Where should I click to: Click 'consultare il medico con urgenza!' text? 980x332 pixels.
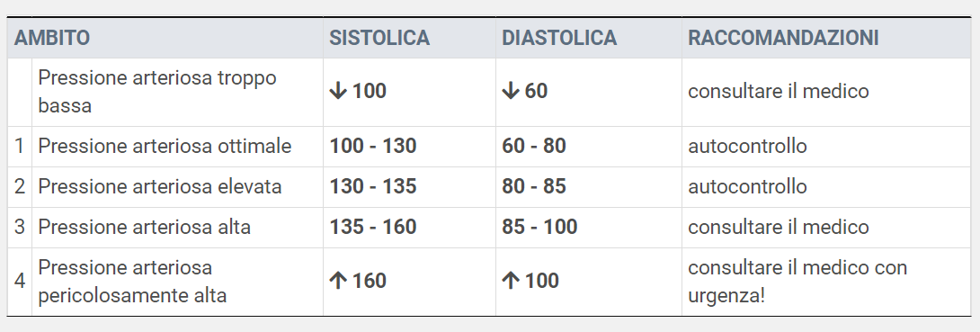[797, 282]
